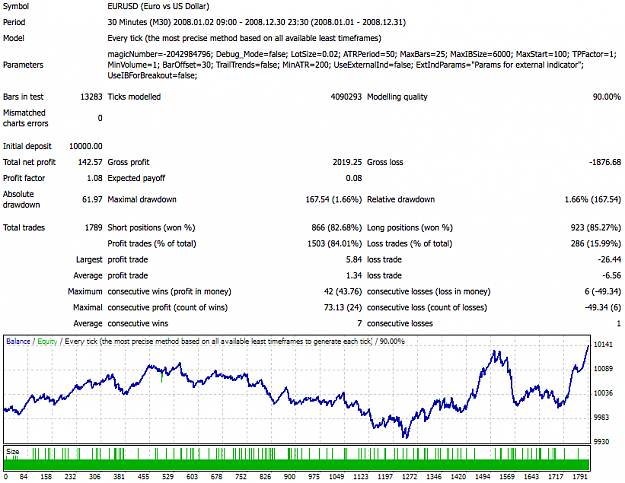Click the Profit factor value 1.08
Image resolution: width=625 pixels, height=483 pixels.
tap(94, 178)
